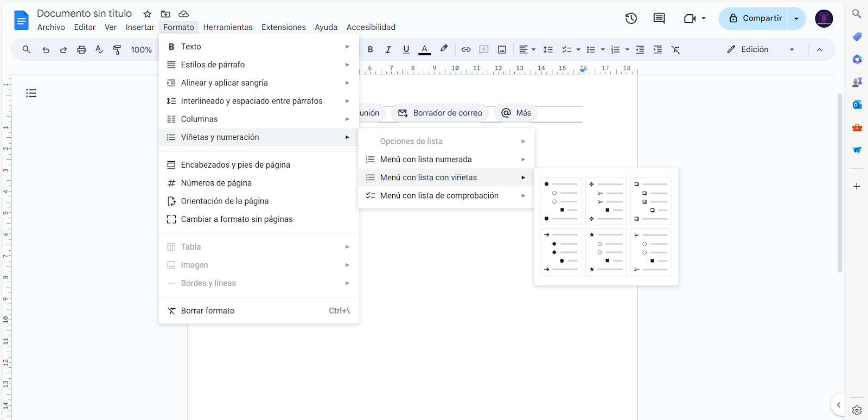Image resolution: width=868 pixels, height=420 pixels.
Task: Choose Cambiar a formato sin páginas
Action: (x=259, y=219)
